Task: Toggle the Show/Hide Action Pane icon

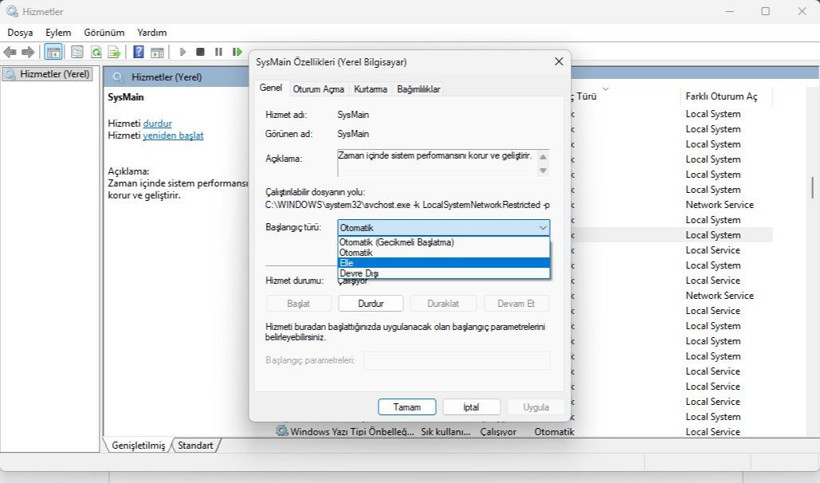Action: click(157, 52)
